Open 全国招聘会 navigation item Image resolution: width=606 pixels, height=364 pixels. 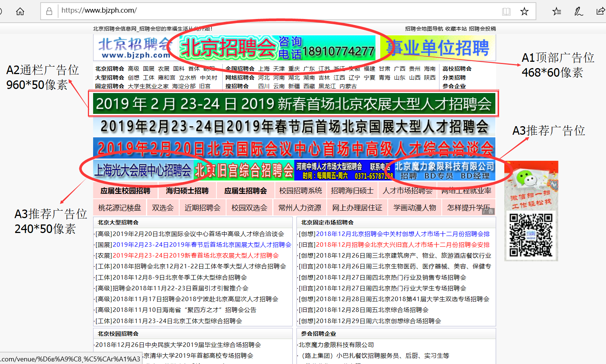point(240,69)
